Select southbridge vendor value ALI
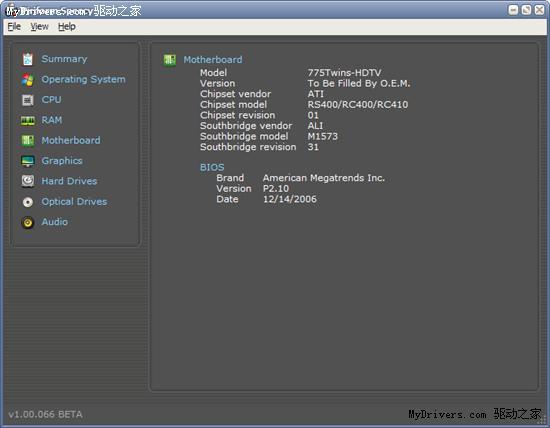 coord(315,126)
